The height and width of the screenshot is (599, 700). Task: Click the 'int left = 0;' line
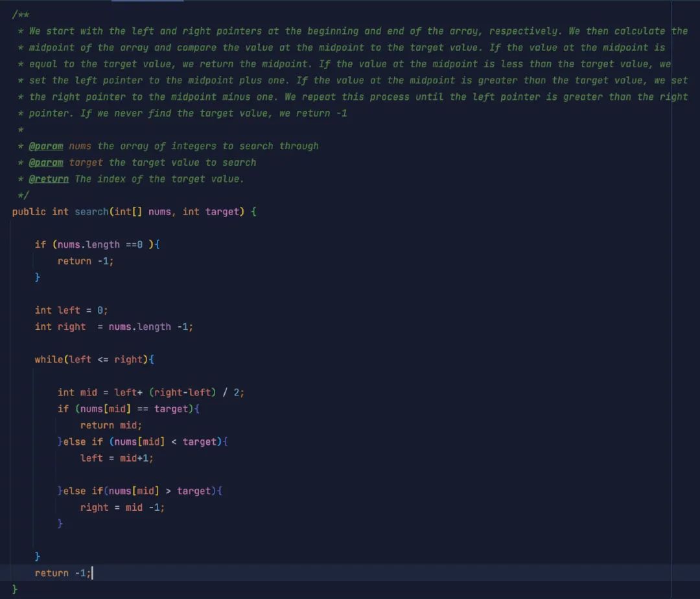click(71, 311)
